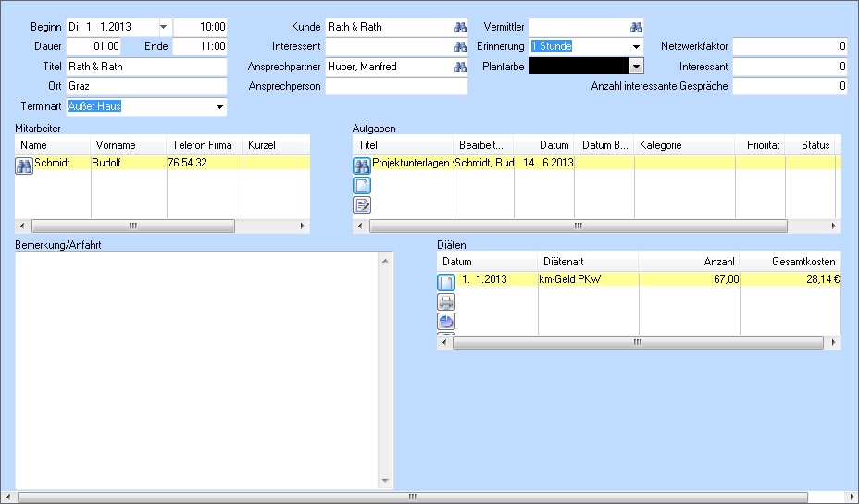Click binoculars icon in Mitarbeiter table
Image resolution: width=859 pixels, height=504 pixels.
click(x=24, y=166)
